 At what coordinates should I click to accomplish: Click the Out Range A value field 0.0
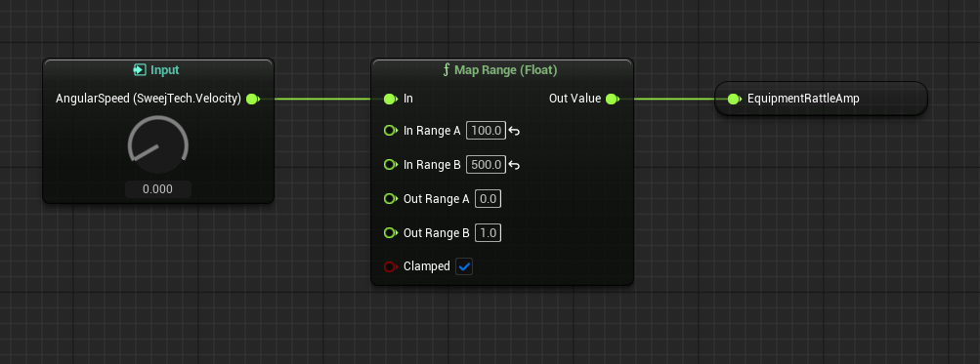point(489,198)
